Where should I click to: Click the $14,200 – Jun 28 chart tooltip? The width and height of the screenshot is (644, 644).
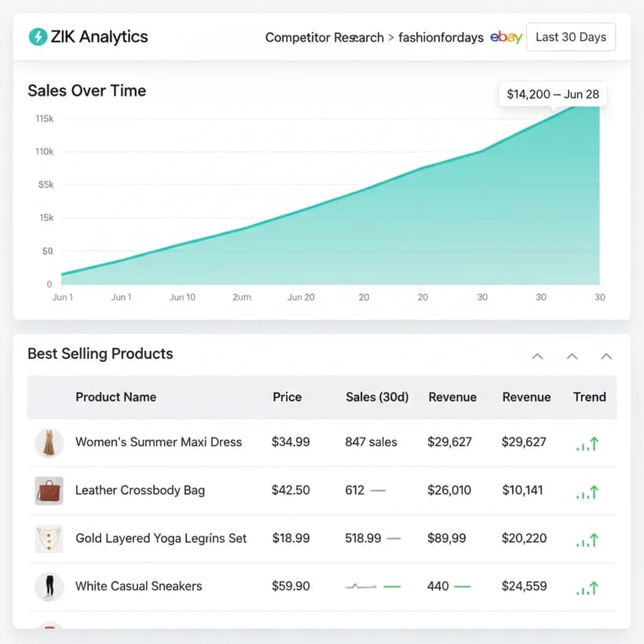[x=553, y=94]
